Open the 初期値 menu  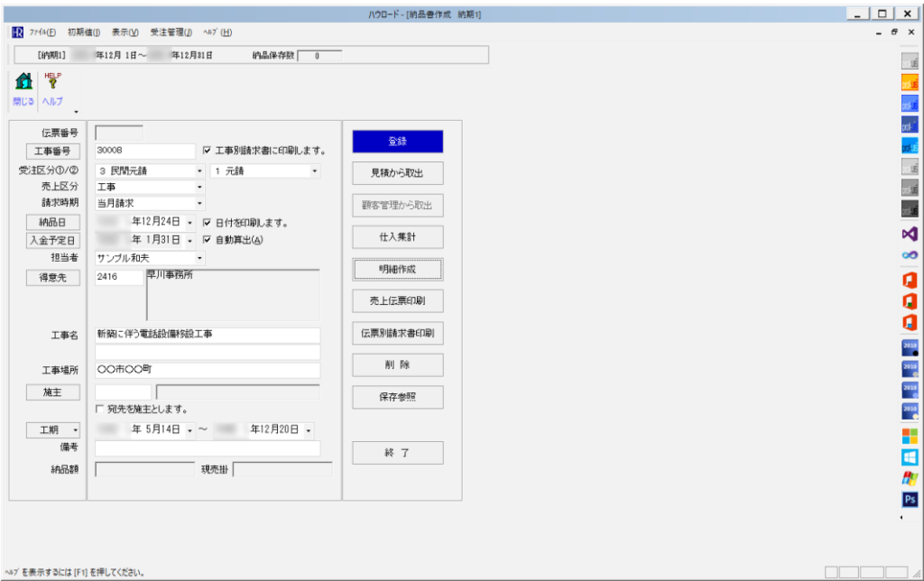[x=83, y=32]
